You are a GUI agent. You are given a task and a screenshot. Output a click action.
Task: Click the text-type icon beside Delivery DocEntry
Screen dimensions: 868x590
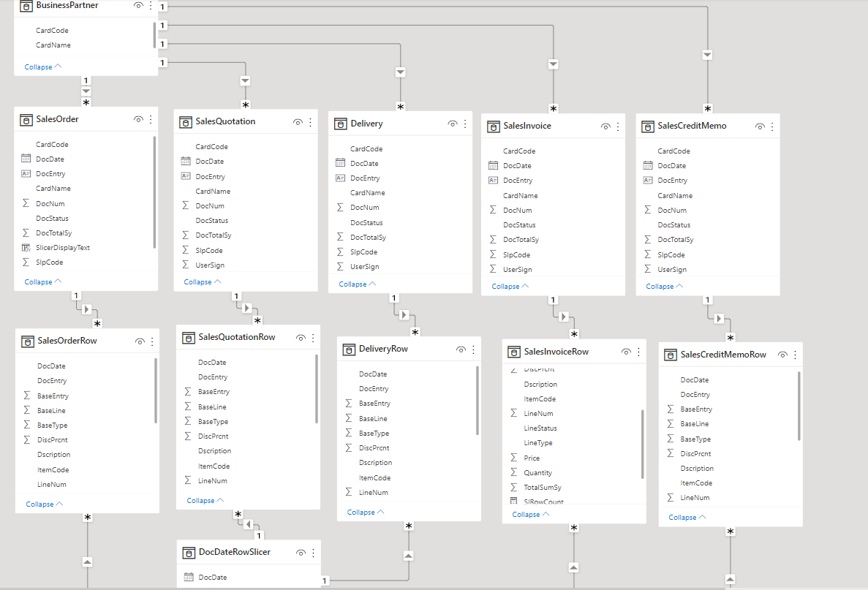pos(341,178)
